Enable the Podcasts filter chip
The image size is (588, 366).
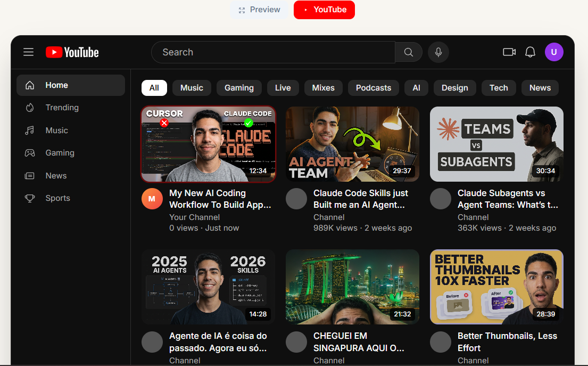[373, 87]
